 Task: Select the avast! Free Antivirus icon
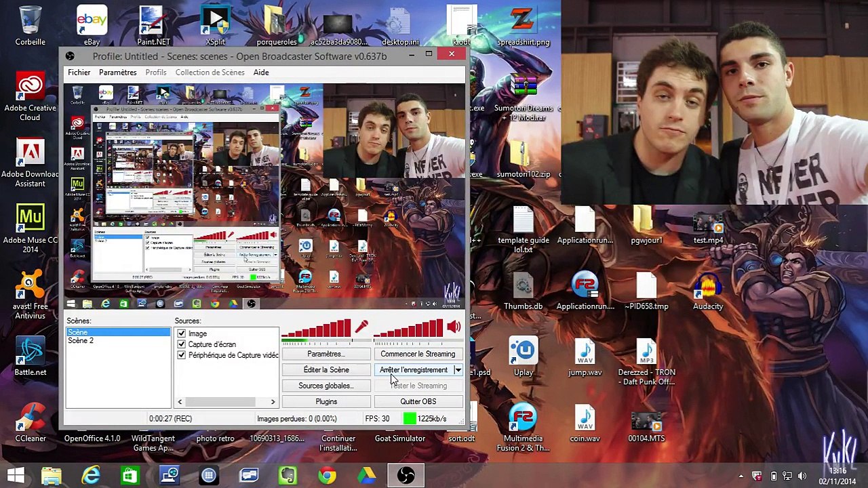[31, 295]
